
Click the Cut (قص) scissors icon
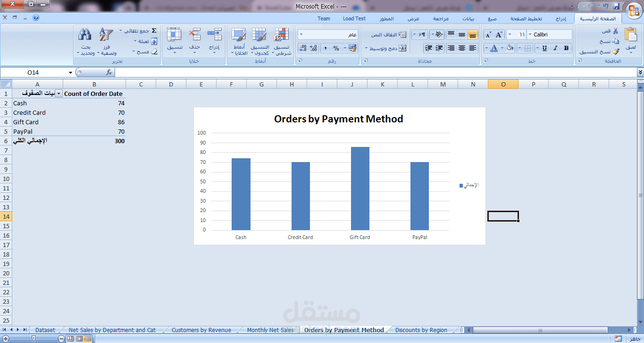[615, 31]
